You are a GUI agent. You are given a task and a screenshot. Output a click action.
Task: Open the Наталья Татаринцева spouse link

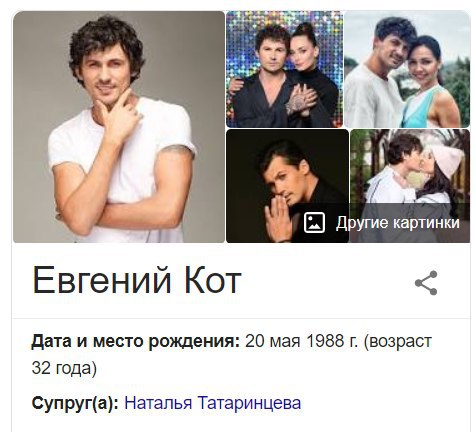pos(213,403)
